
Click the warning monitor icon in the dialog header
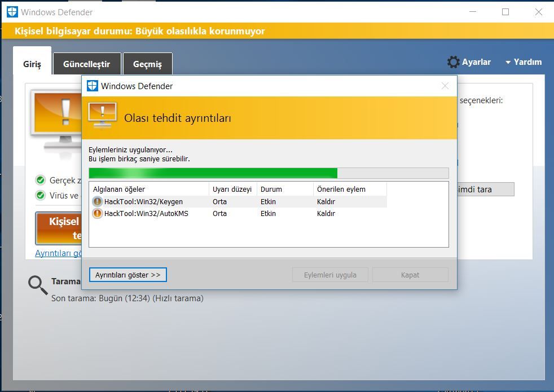[103, 116]
